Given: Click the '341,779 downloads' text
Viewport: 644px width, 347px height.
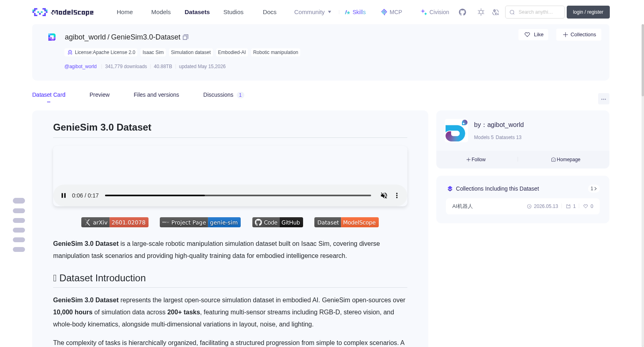Looking at the screenshot, I should [126, 66].
